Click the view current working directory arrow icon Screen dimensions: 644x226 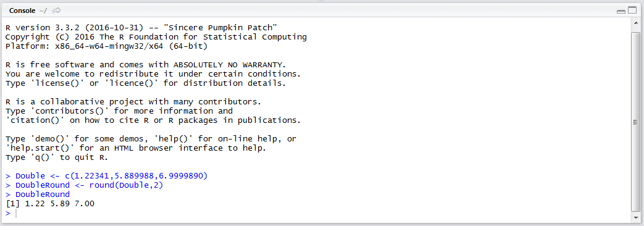pyautogui.click(x=57, y=10)
